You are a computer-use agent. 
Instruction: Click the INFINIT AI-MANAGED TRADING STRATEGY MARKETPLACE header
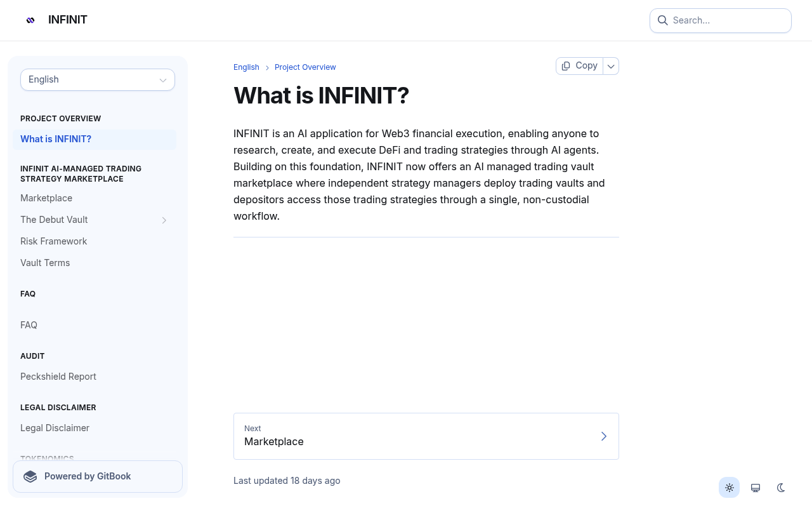pos(81,174)
